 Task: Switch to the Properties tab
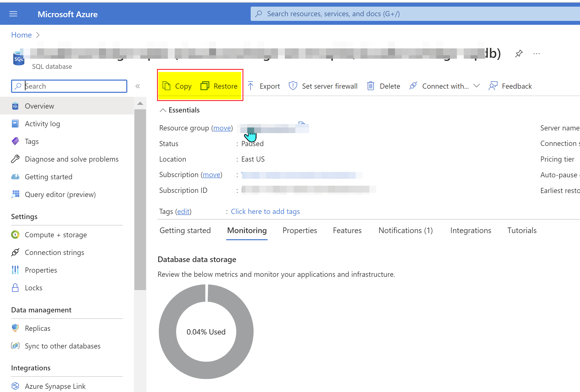[300, 230]
